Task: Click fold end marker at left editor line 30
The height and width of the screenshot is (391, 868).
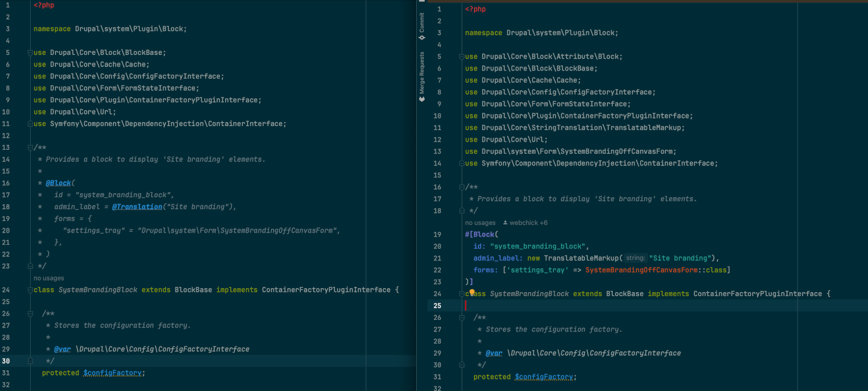Action: click(x=30, y=361)
